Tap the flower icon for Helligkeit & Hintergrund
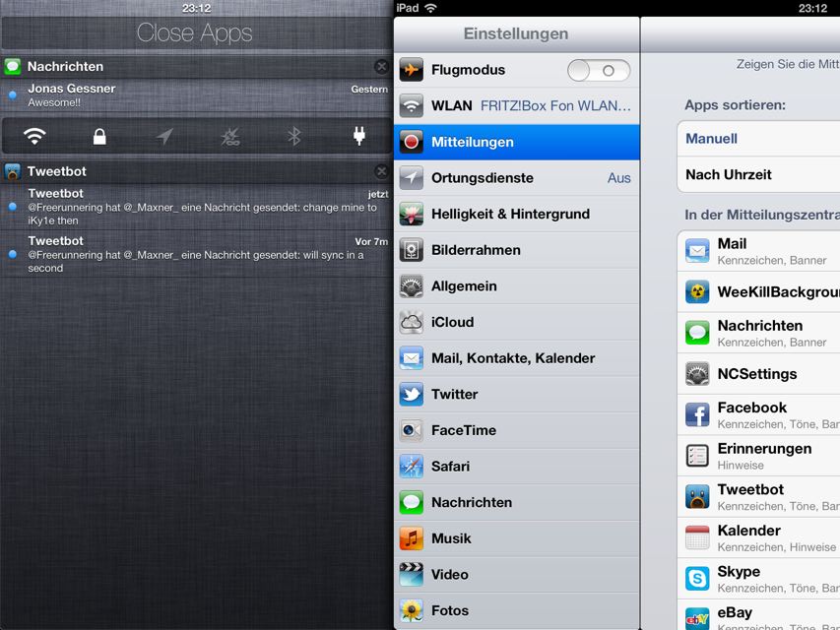The height and width of the screenshot is (630, 840). click(x=411, y=214)
